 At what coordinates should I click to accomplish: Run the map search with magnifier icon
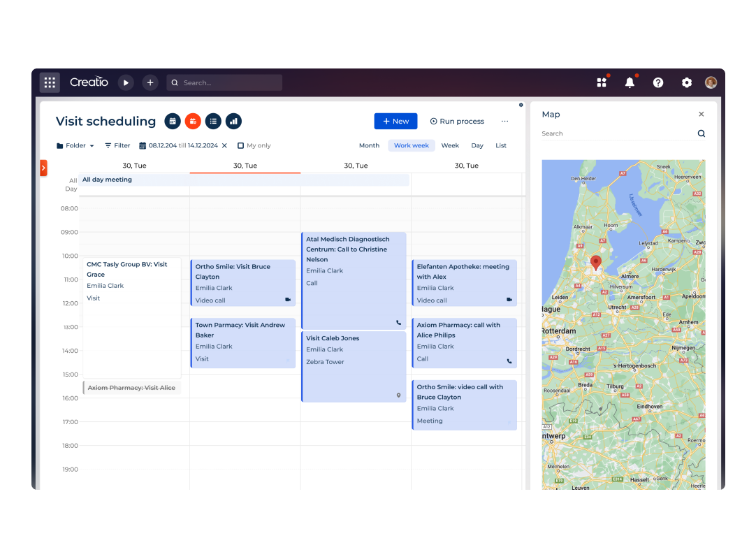(x=701, y=133)
